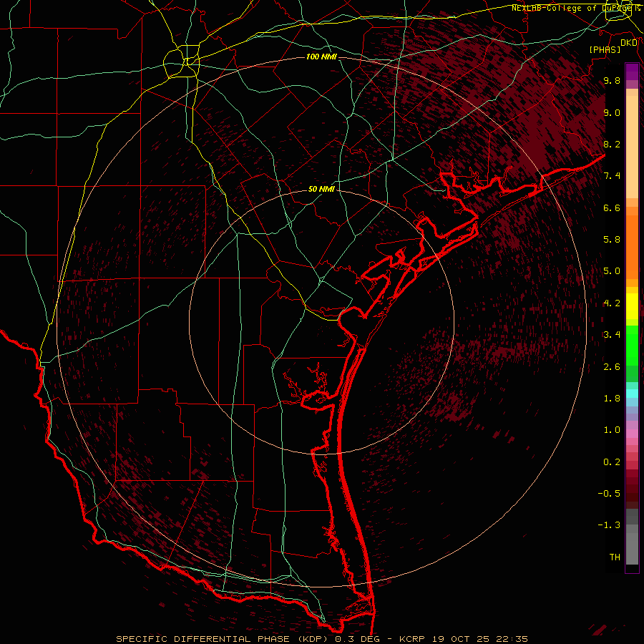The image size is (644, 644).
Task: Click the 50 NMI range ring label
Action: tap(321, 189)
